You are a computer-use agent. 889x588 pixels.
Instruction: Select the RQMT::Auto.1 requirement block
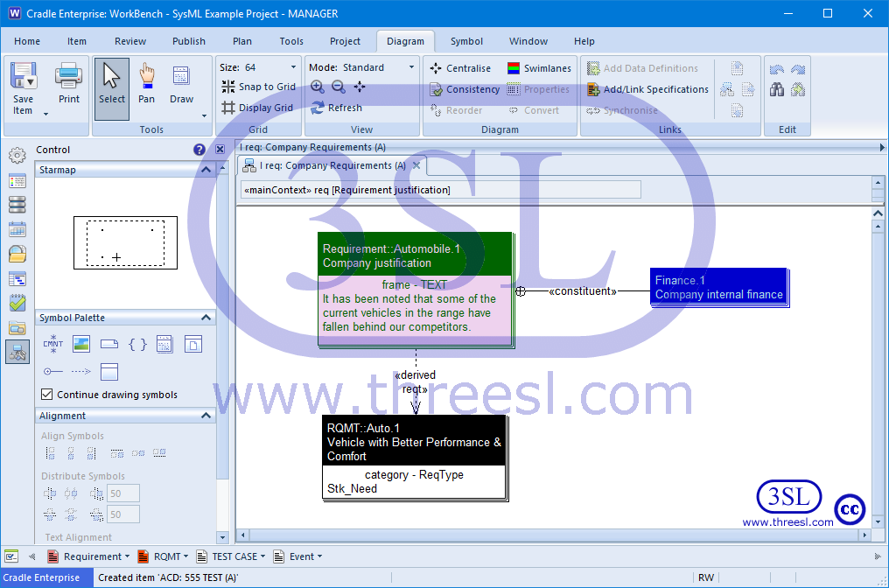pos(414,458)
